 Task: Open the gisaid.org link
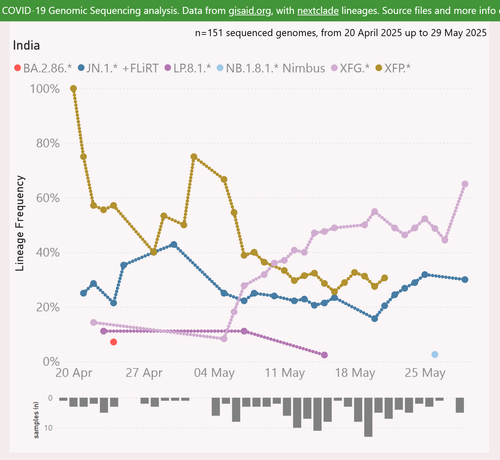click(x=250, y=11)
